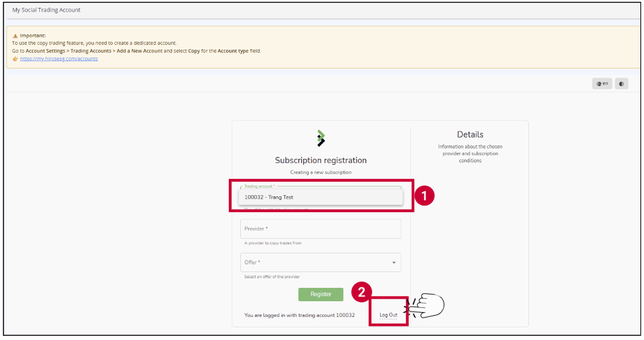Click the 'Subscription registration' heading
The height and width of the screenshot is (340, 644).
321,161
